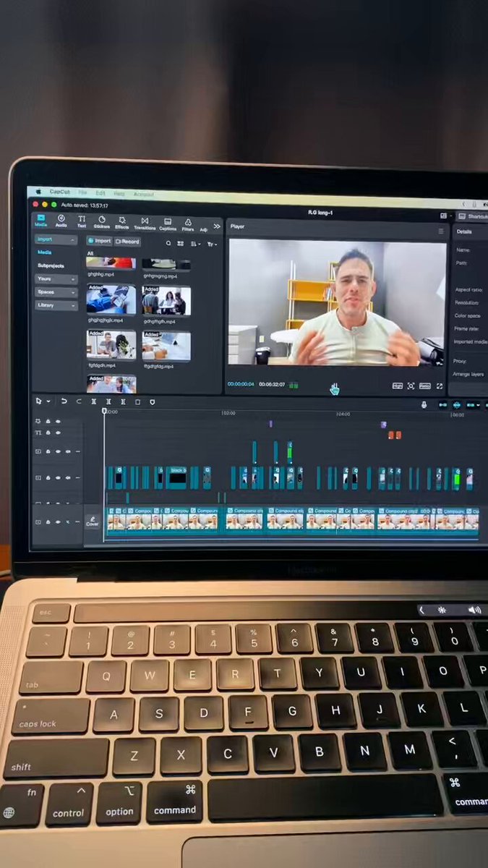Viewport: 488px width, 868px height.
Task: Toggle visibility of the text track
Action: (x=59, y=433)
